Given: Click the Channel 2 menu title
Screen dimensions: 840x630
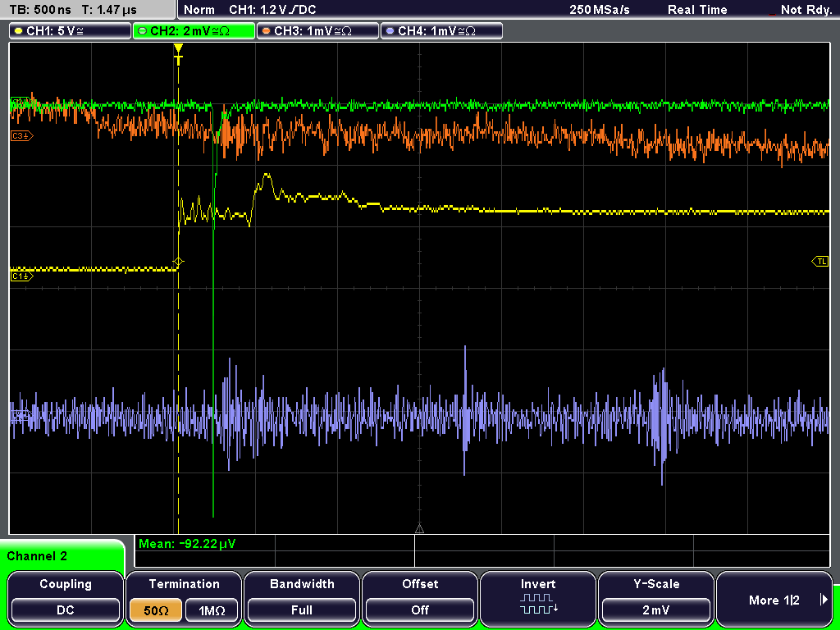Looking at the screenshot, I should 37,556.
